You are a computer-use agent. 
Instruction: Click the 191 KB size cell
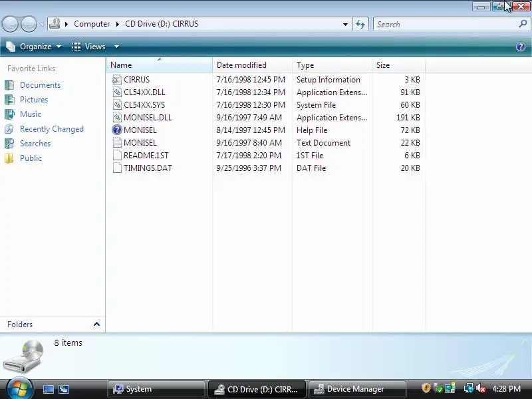point(408,118)
